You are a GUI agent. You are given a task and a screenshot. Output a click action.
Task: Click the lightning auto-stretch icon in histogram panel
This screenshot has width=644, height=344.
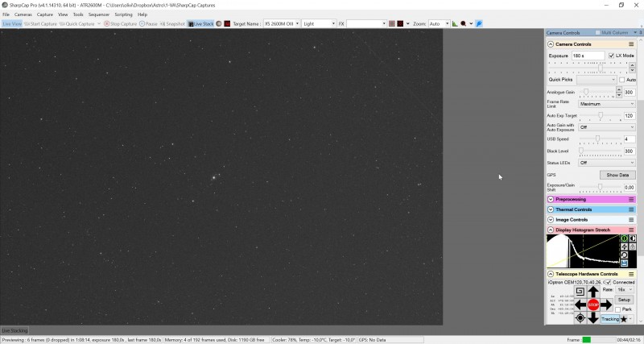(625, 247)
